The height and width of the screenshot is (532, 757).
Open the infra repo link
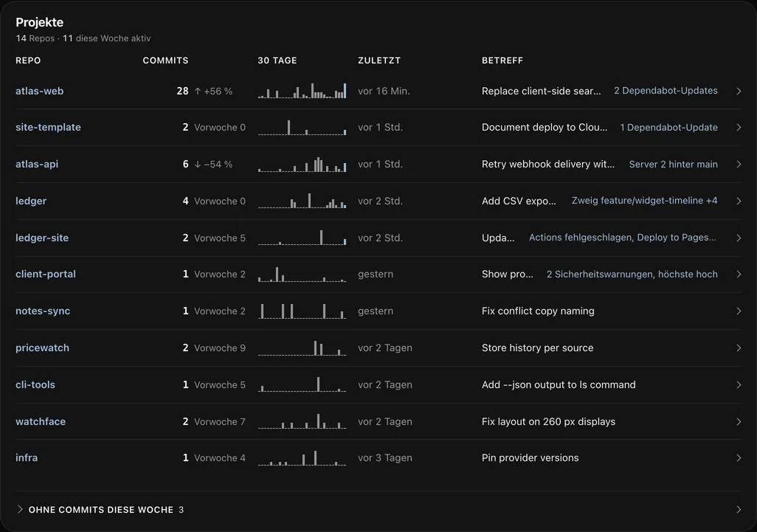tap(27, 457)
